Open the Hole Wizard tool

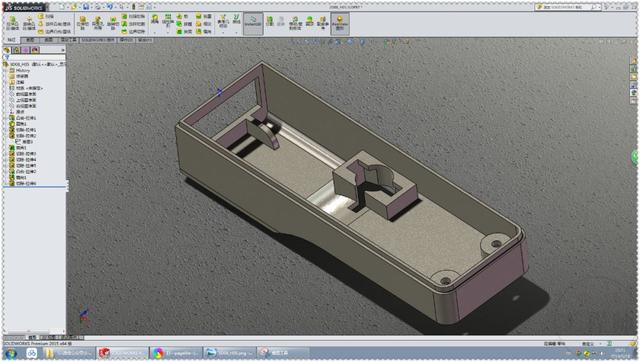click(98, 23)
